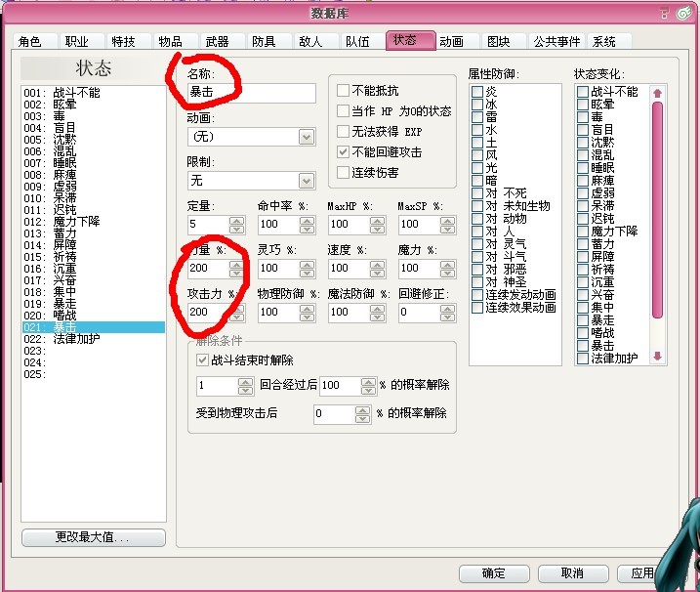Select empty state slot 025 in the list
The height and width of the screenshot is (592, 700).
click(94, 374)
